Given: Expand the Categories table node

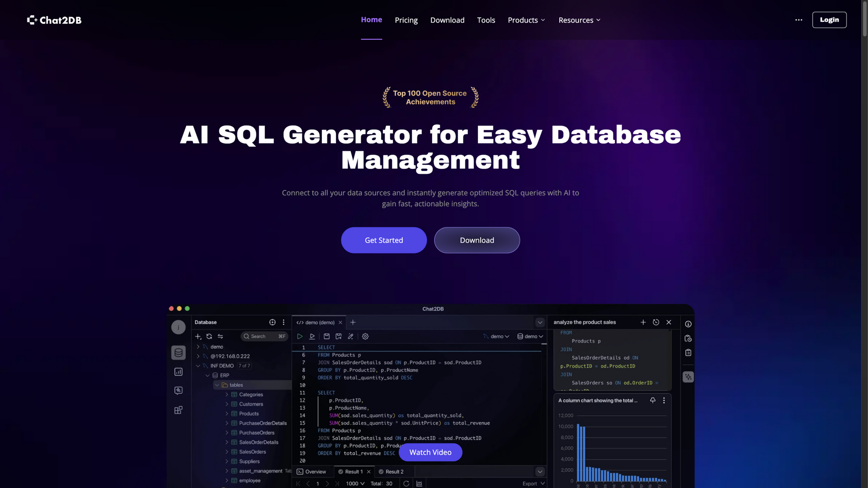Looking at the screenshot, I should point(227,395).
